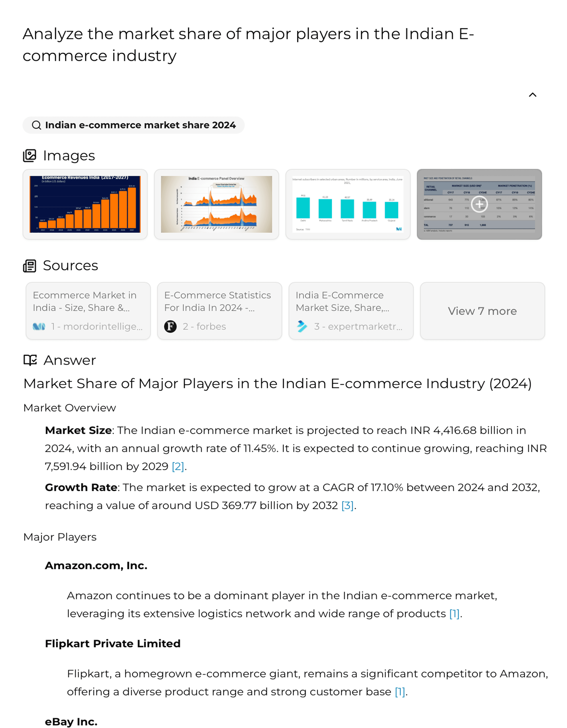Click the Expert Market Research logo icon

click(x=302, y=326)
